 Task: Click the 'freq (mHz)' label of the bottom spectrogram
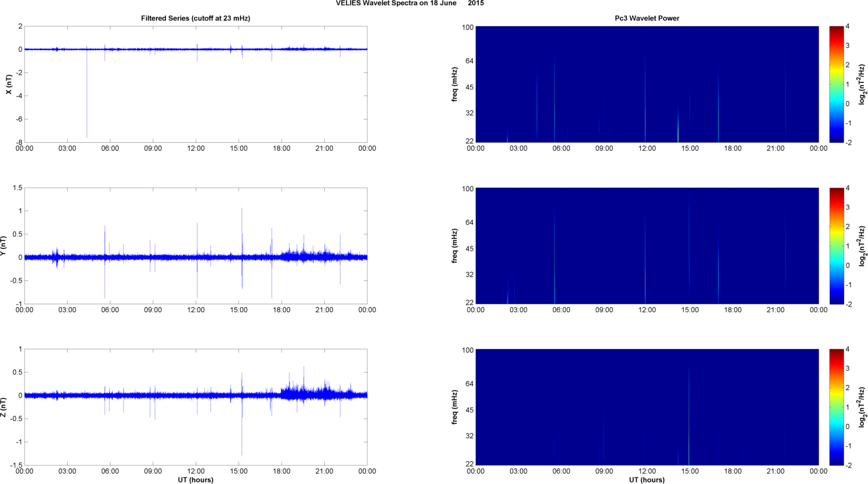click(455, 407)
